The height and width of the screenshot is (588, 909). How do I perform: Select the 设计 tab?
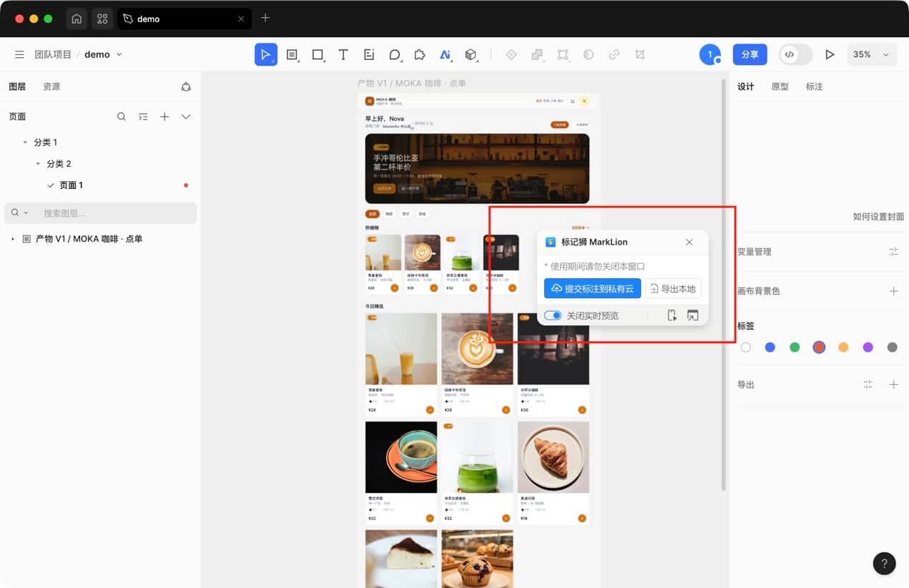[x=746, y=87]
